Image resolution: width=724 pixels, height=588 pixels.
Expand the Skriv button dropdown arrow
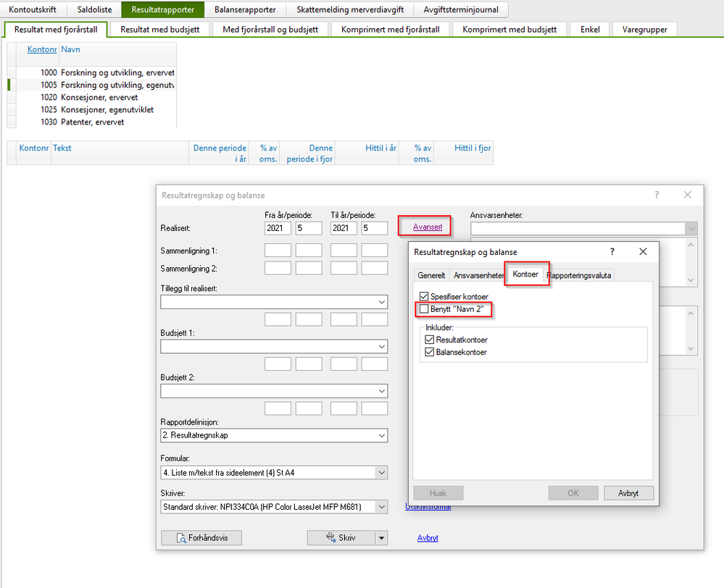tap(381, 538)
